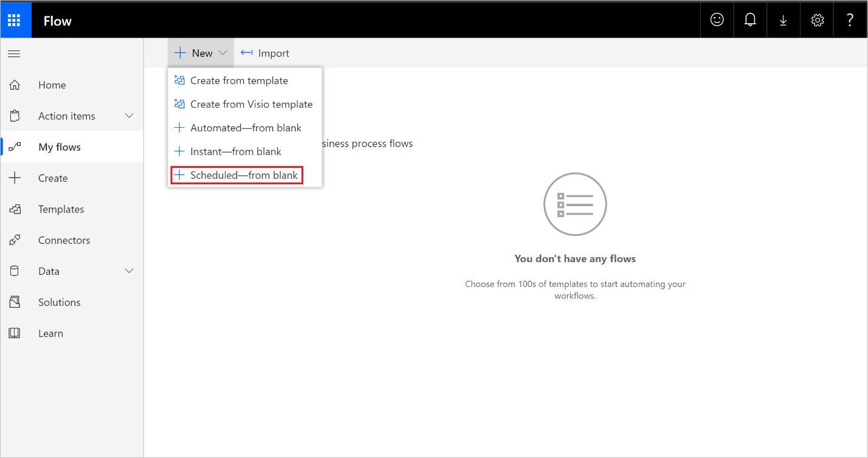This screenshot has height=458, width=868.
Task: Click the Connectors plug icon
Action: (x=15, y=240)
